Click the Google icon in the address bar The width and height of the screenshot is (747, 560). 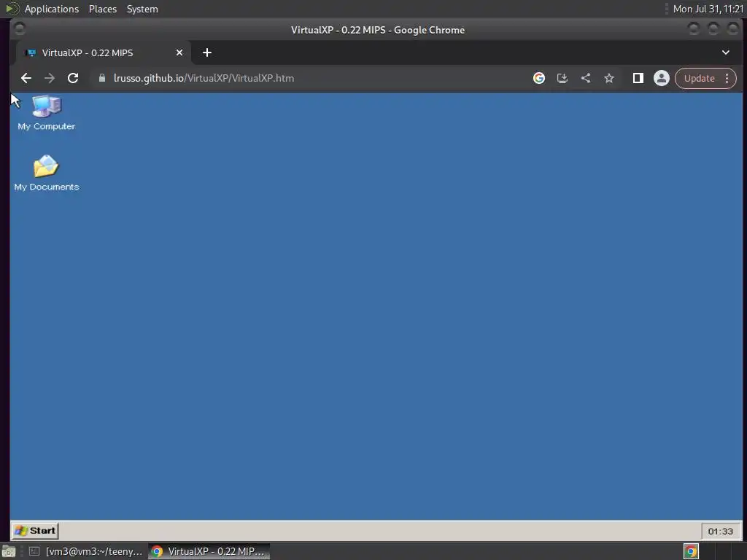539,78
